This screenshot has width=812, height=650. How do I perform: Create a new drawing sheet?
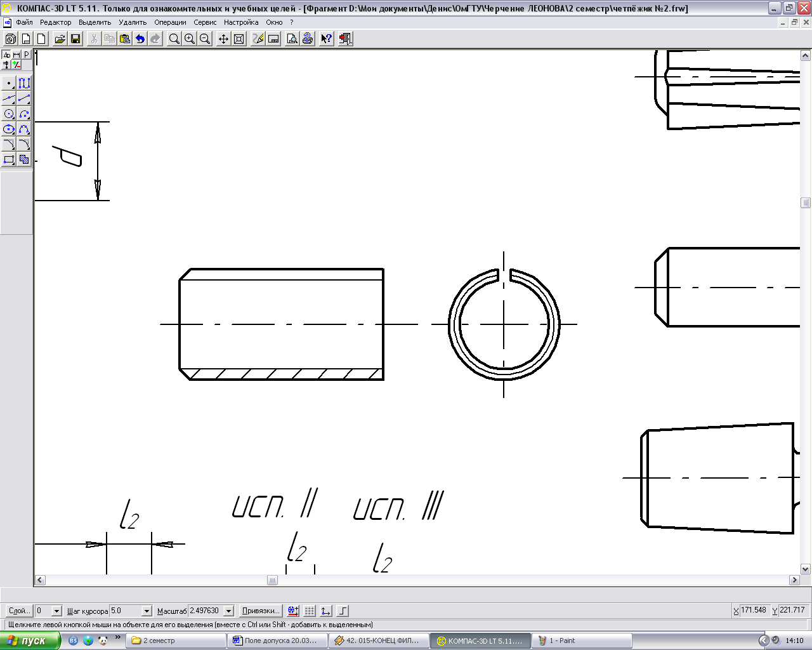coord(26,39)
